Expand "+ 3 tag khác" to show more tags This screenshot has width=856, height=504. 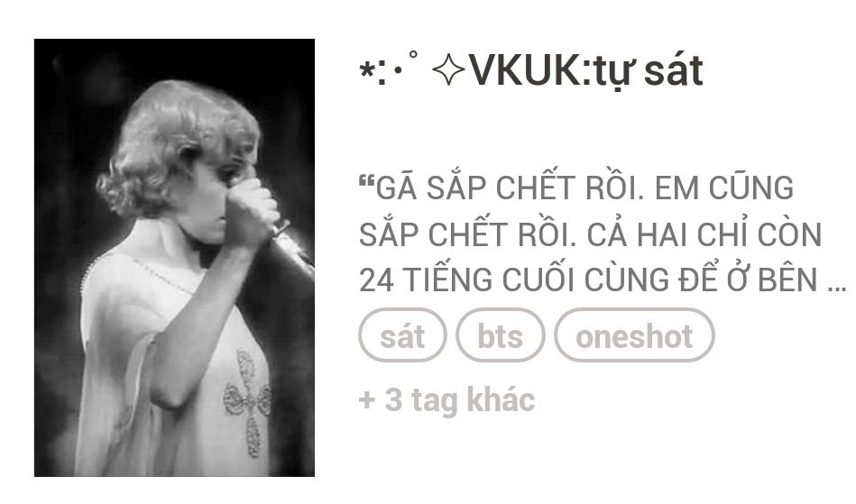pyautogui.click(x=446, y=400)
